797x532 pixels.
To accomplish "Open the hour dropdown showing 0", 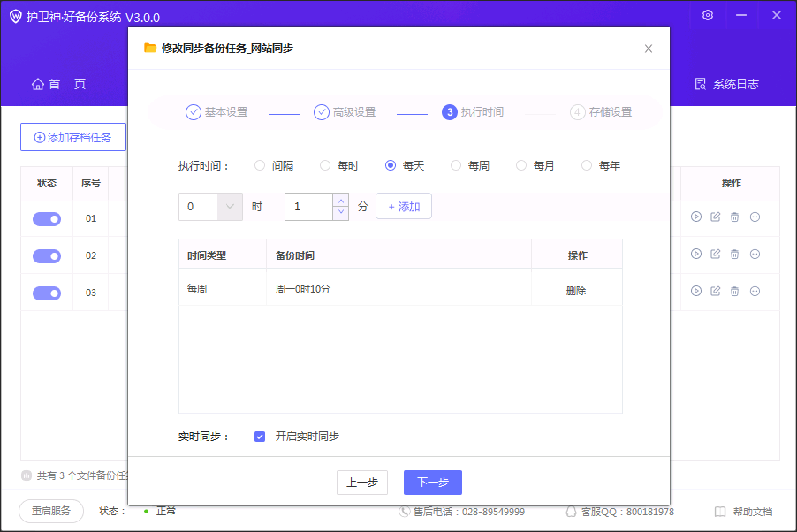I will tap(210, 207).
